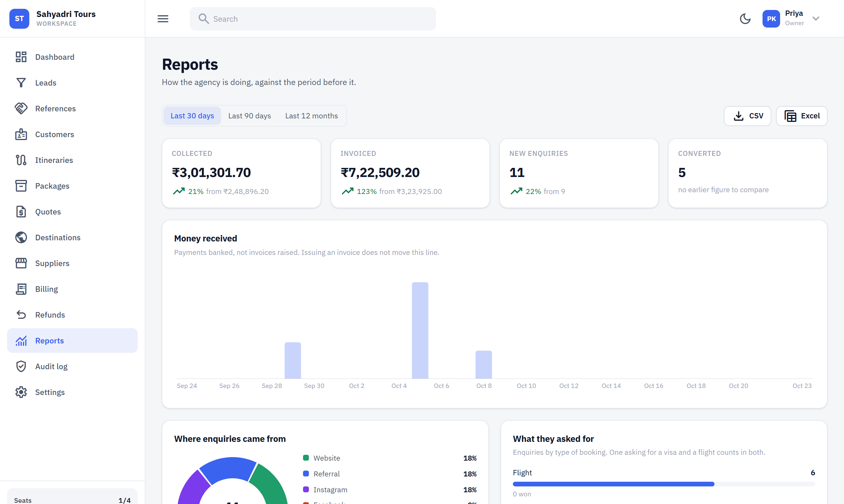Viewport: 844px width, 504px height.
Task: Open the Leads menu item
Action: pyautogui.click(x=72, y=83)
